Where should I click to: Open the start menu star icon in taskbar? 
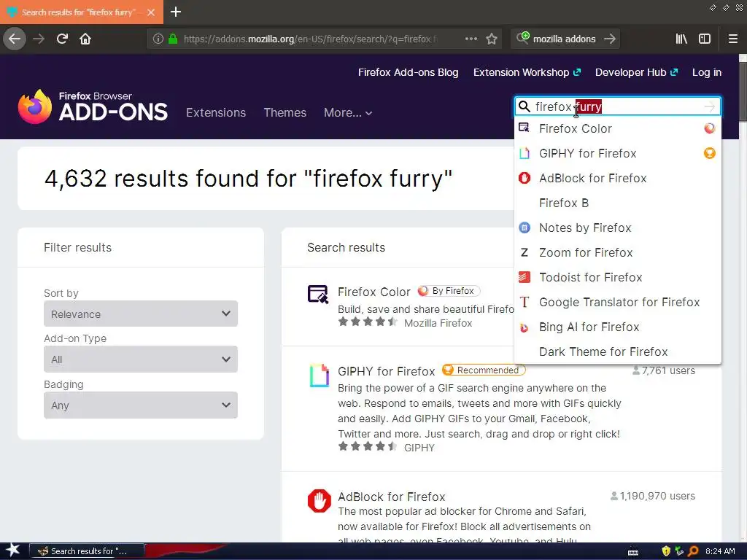(12, 551)
